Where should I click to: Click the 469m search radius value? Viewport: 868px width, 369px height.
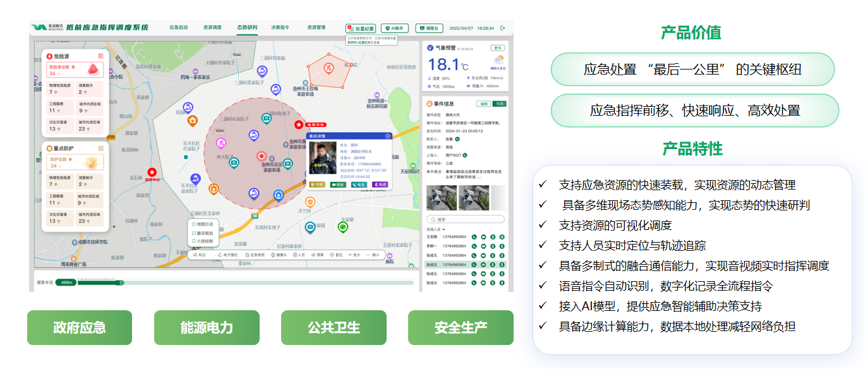[x=65, y=282]
